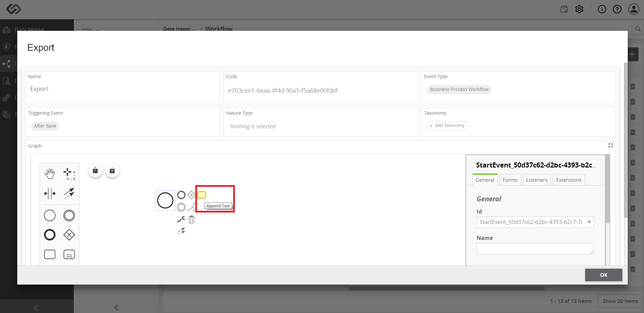Append EndEvent from context pad

tap(181, 195)
